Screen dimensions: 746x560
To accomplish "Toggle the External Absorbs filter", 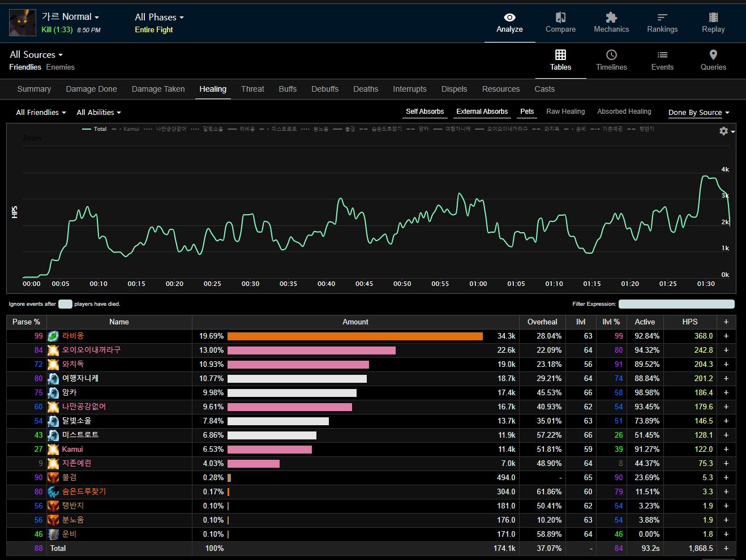I will (x=482, y=112).
